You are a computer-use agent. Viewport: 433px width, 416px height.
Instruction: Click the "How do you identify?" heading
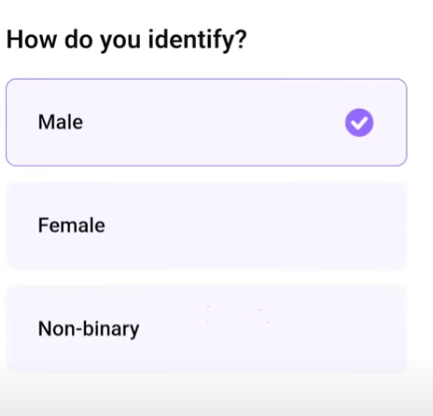point(127,40)
